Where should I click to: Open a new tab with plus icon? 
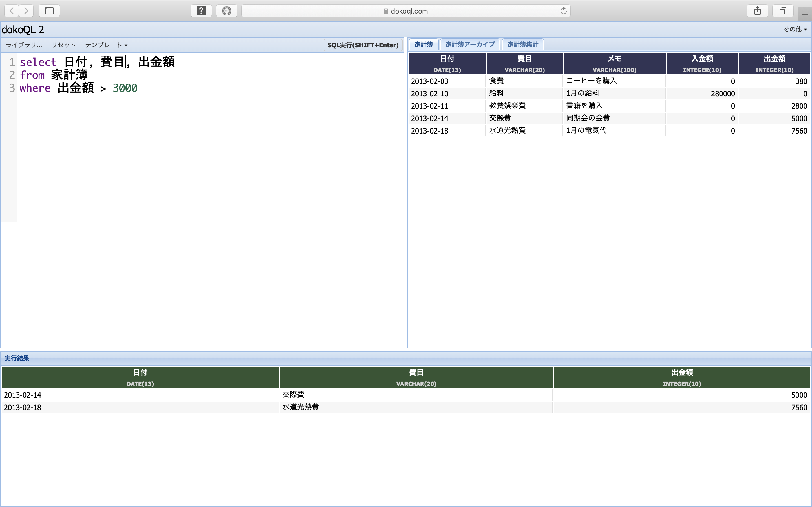pyautogui.click(x=805, y=14)
